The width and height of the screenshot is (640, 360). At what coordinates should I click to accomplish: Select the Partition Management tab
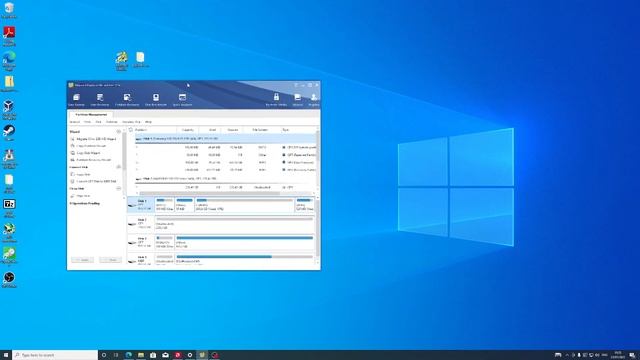pos(91,115)
